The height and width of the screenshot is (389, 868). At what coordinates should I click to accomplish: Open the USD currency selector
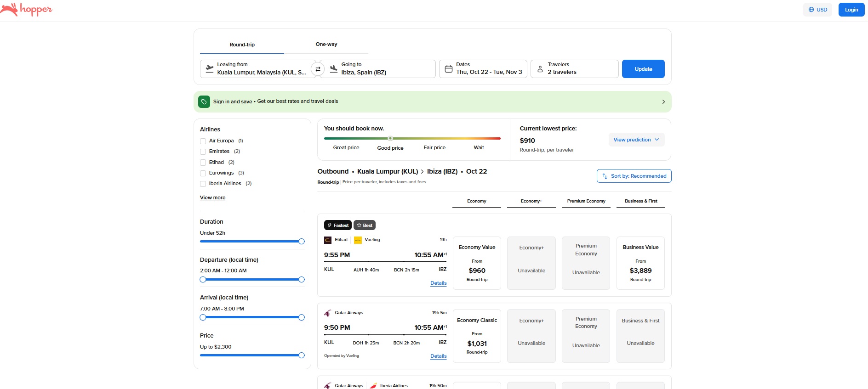[x=817, y=10]
